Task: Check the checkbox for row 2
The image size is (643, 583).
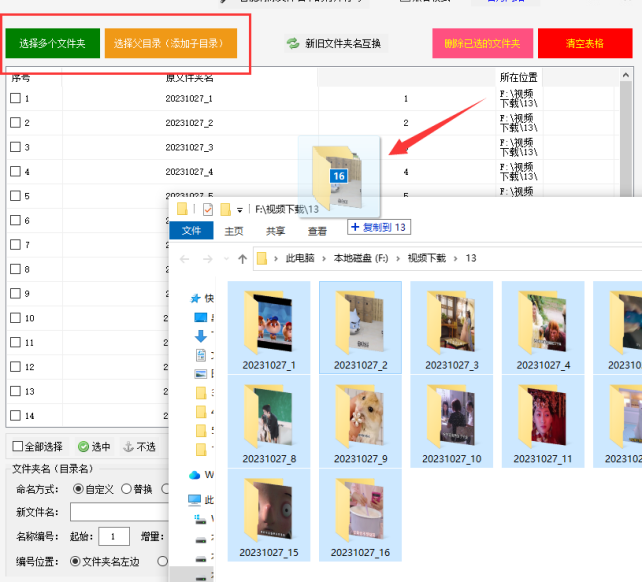Action: 15,122
